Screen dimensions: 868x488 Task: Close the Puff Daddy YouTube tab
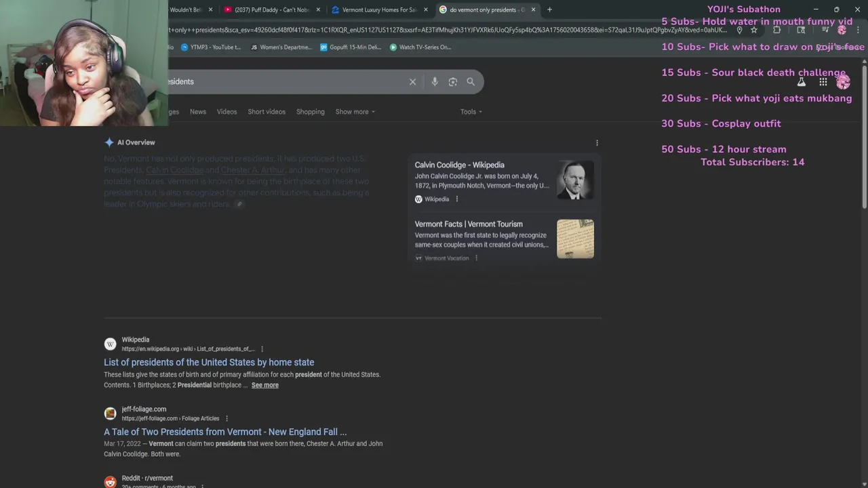click(x=318, y=9)
